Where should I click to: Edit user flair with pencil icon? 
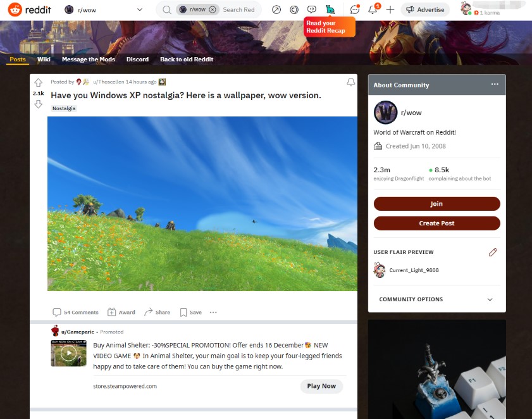pyautogui.click(x=493, y=252)
